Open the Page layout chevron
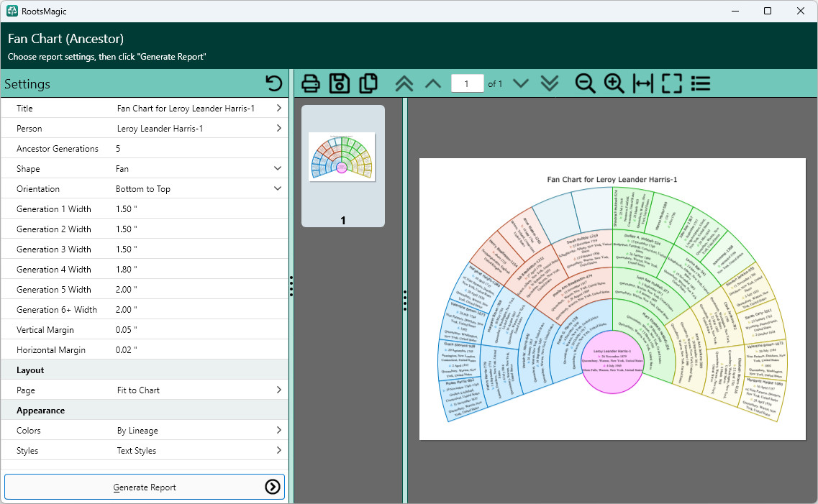 pos(278,390)
